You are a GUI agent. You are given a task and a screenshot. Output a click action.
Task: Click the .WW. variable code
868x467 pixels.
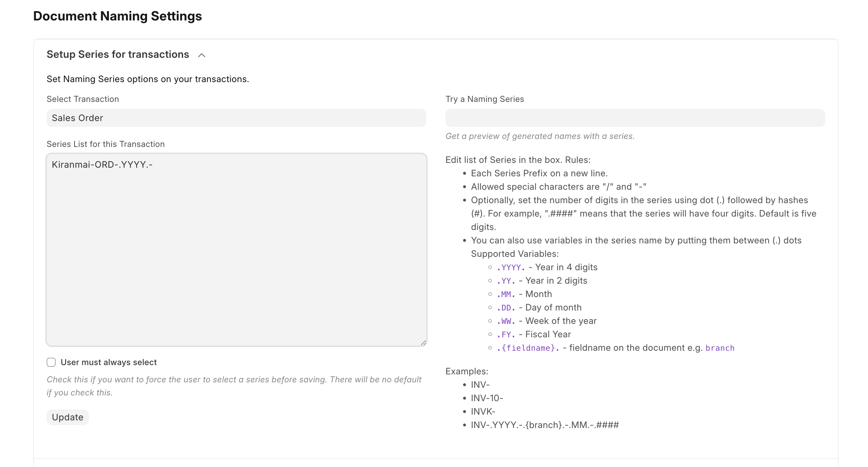tap(506, 321)
